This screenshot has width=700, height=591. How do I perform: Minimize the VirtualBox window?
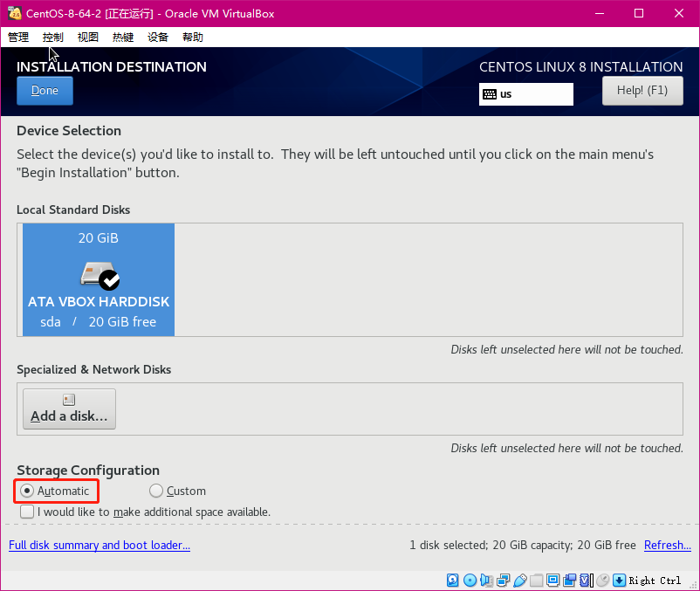(600, 13)
